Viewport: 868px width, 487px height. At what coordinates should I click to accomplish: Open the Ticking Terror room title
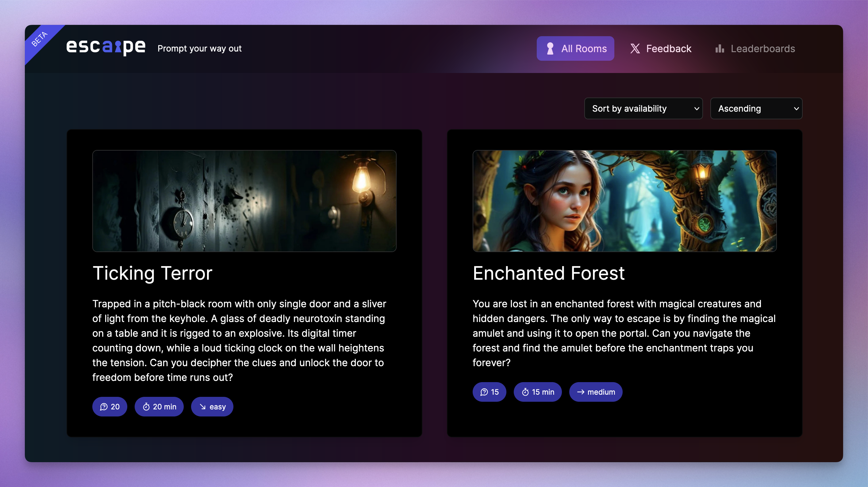[152, 273]
